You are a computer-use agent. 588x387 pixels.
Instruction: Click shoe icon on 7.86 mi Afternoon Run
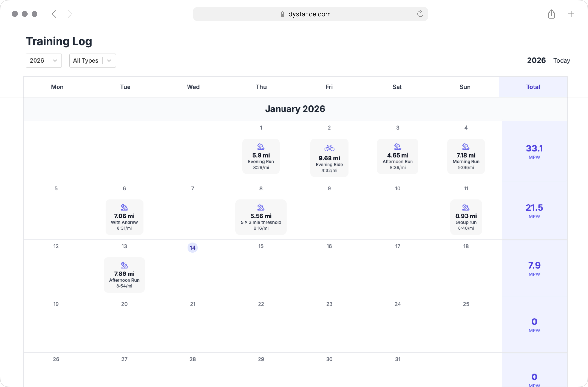coord(124,265)
